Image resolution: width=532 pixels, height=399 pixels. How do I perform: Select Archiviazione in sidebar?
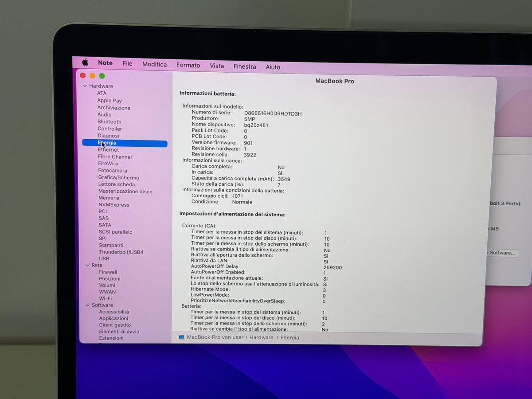[114, 108]
